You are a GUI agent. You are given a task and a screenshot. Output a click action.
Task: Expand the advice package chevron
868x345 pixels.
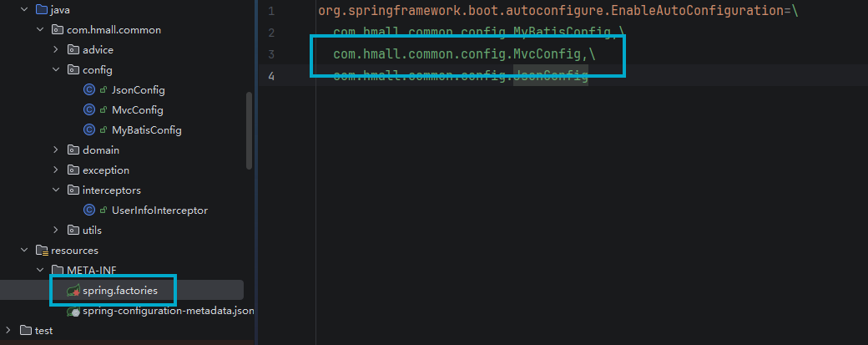(55, 50)
